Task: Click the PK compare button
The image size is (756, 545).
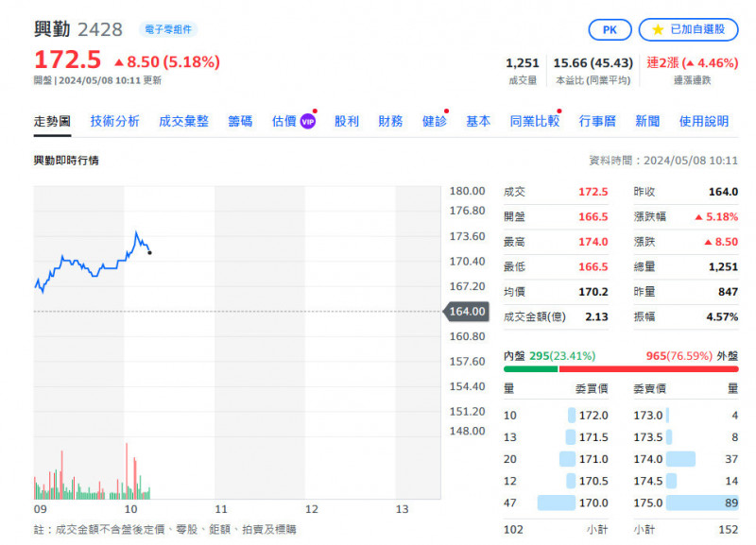Action: [x=610, y=30]
